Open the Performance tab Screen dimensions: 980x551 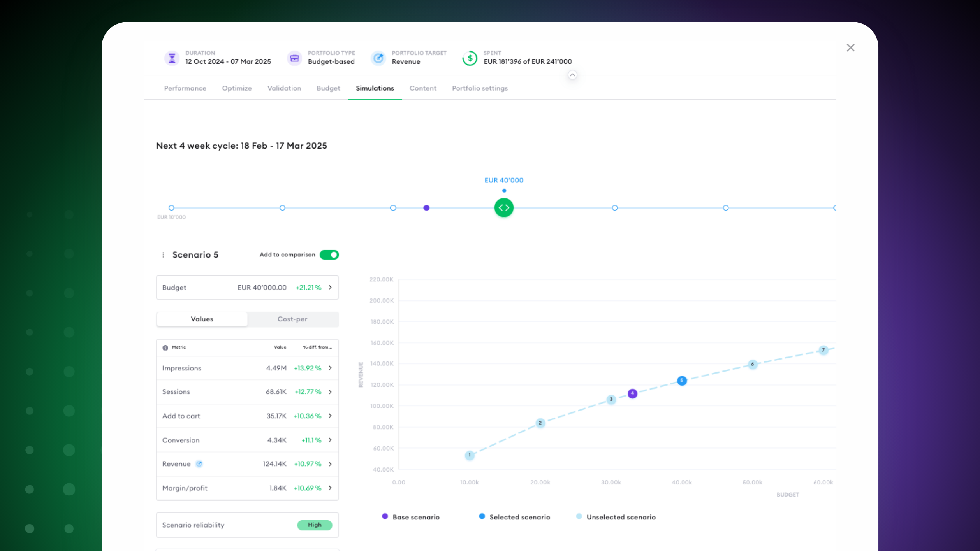185,88
